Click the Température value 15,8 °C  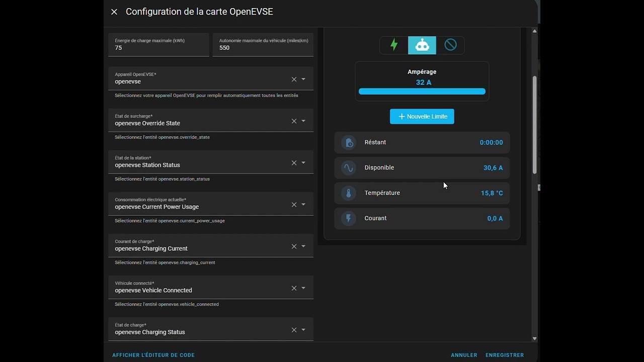[492, 193]
